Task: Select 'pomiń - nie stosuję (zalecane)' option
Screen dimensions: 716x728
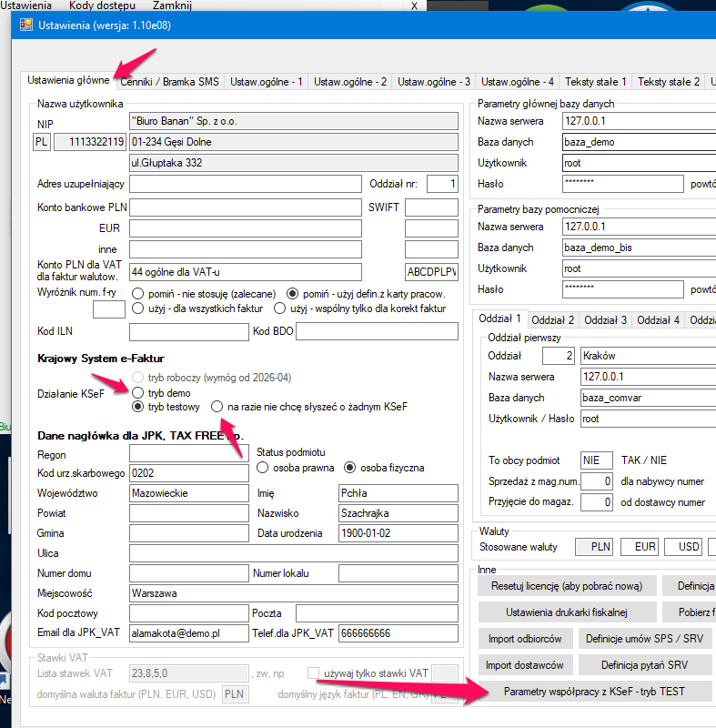Action: (138, 294)
